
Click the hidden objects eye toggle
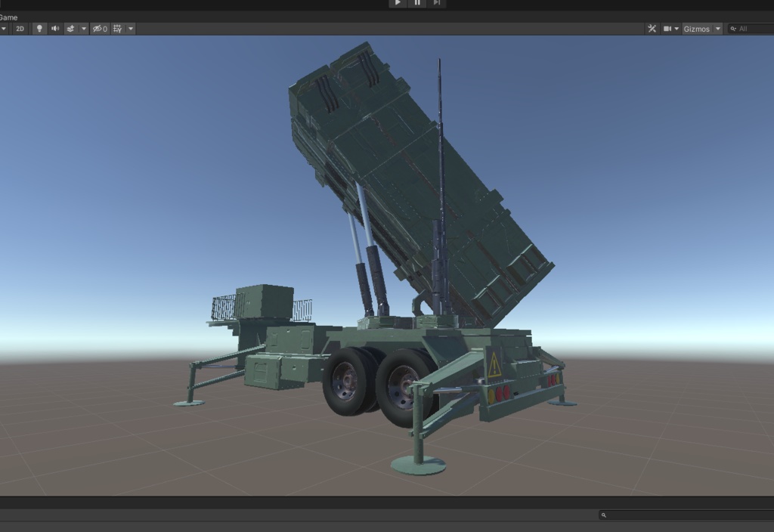tap(98, 29)
